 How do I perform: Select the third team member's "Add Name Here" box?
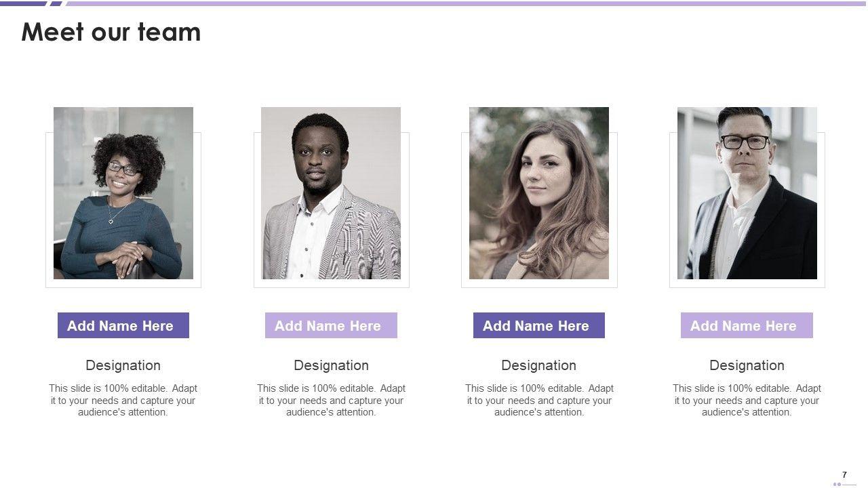click(x=539, y=325)
